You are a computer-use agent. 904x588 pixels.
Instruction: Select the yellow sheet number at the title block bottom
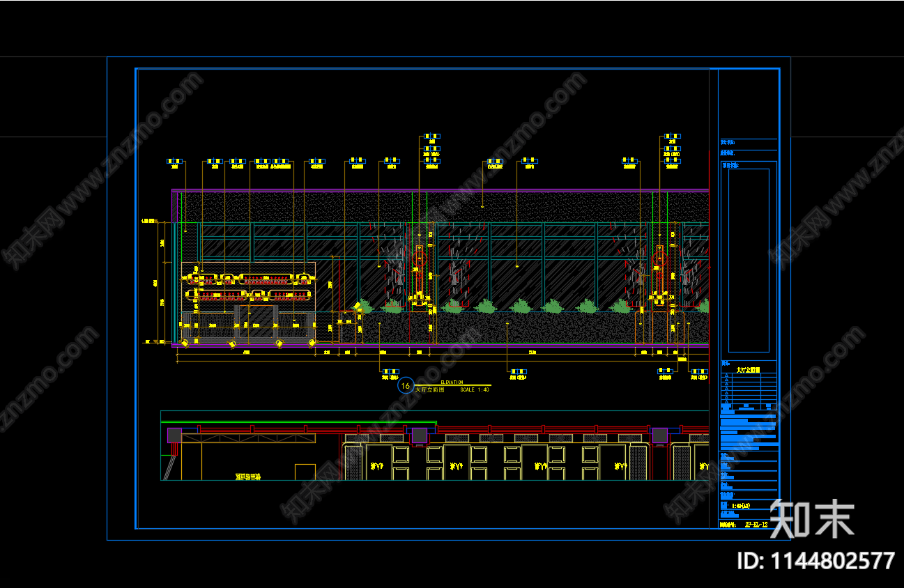pyautogui.click(x=756, y=525)
